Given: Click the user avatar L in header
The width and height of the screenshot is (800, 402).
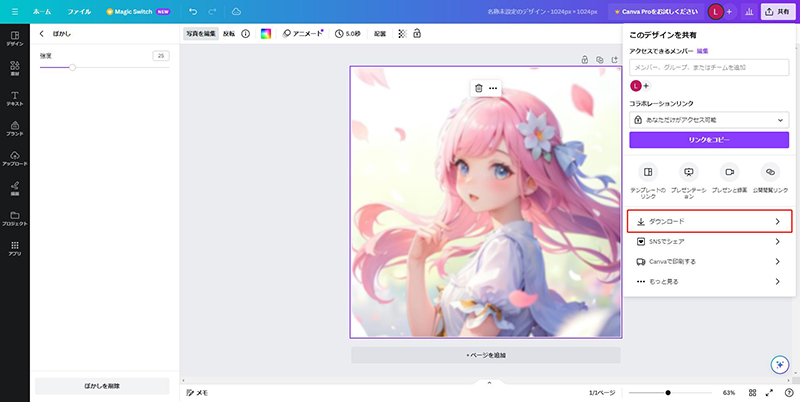Looking at the screenshot, I should pos(716,11).
